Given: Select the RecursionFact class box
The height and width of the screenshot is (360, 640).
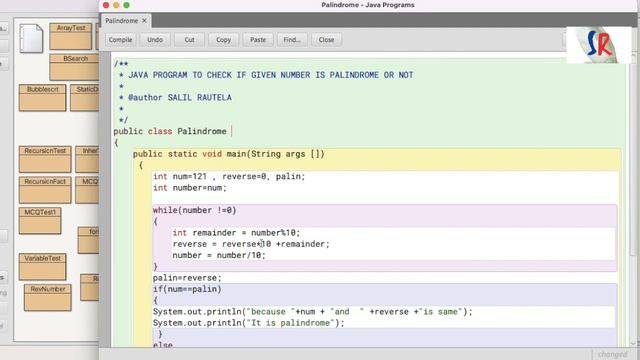Looking at the screenshot, I should (45, 190).
